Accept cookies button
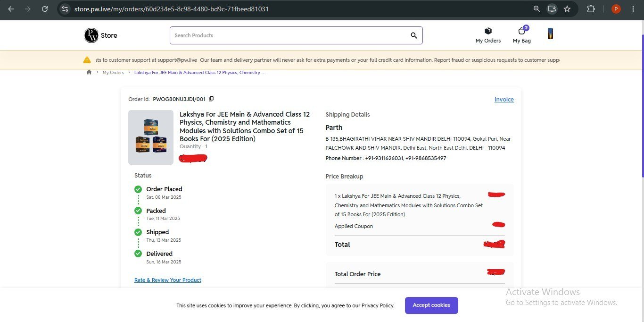 pos(431,305)
